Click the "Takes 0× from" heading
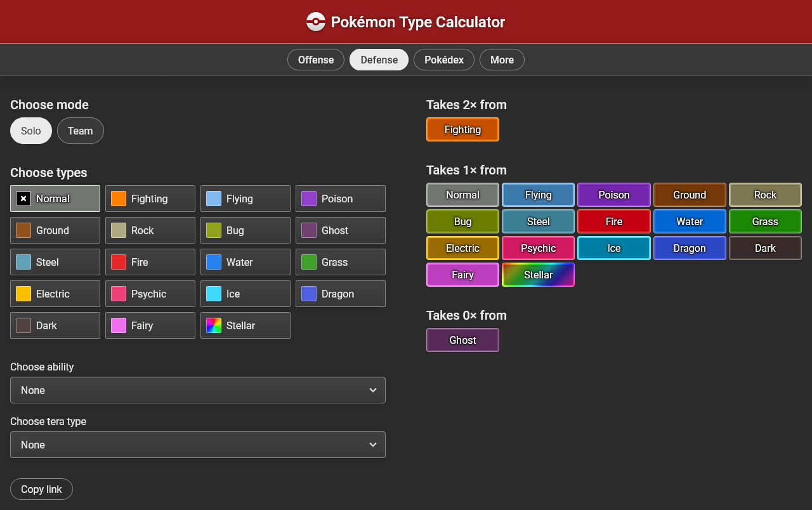 (x=466, y=315)
